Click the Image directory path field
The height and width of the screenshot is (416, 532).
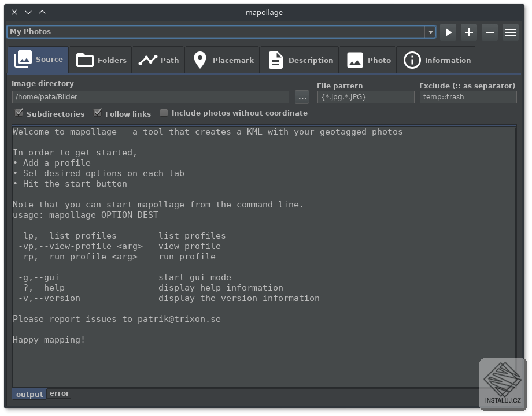click(150, 97)
